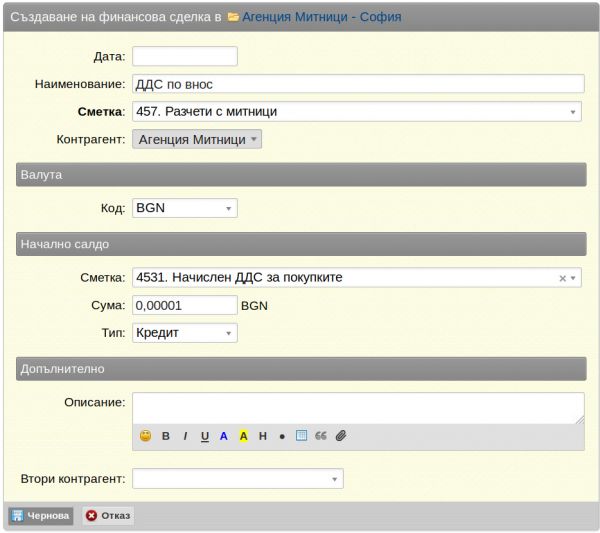Image resolution: width=600 pixels, height=533 pixels.
Task: Choose the yellow highlight color tool
Action: [x=243, y=436]
